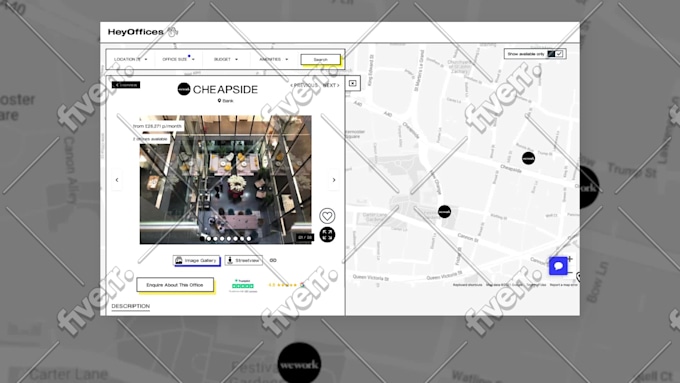
Task: Click Report a map error link
Action: (563, 285)
